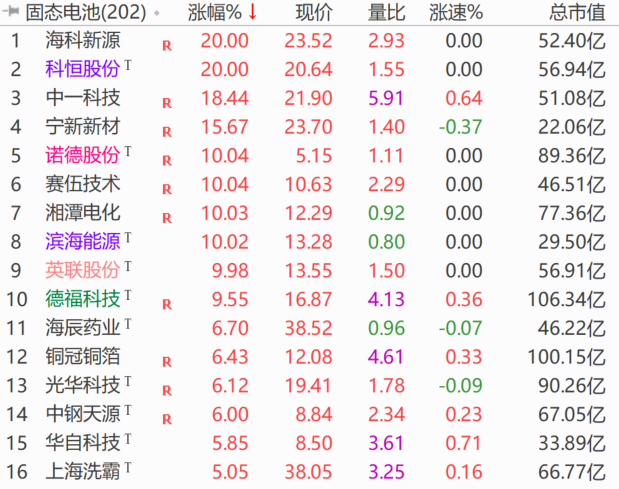This screenshot has height=489, width=619.
Task: Click the T marker beside 诺德股份
Action: [128, 151]
